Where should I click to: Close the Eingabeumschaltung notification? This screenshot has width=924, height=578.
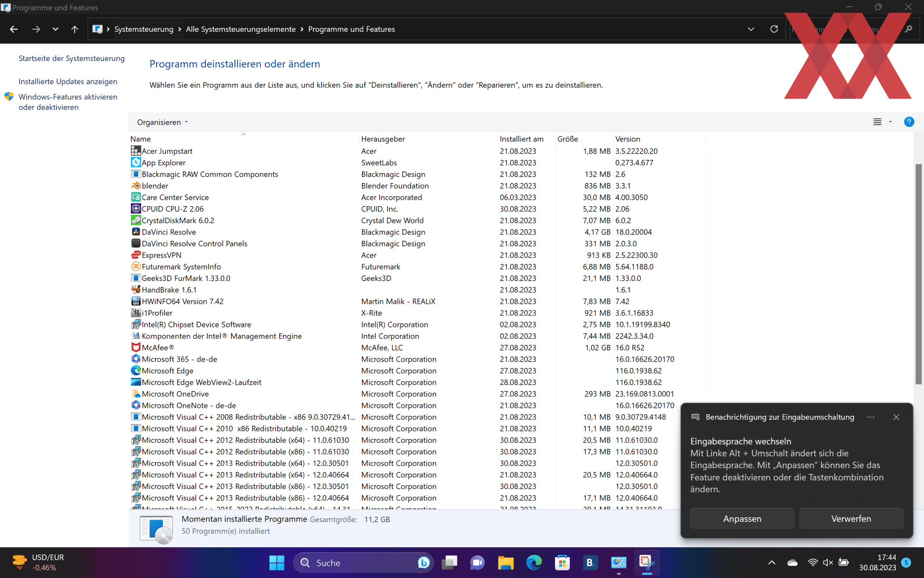(x=896, y=417)
